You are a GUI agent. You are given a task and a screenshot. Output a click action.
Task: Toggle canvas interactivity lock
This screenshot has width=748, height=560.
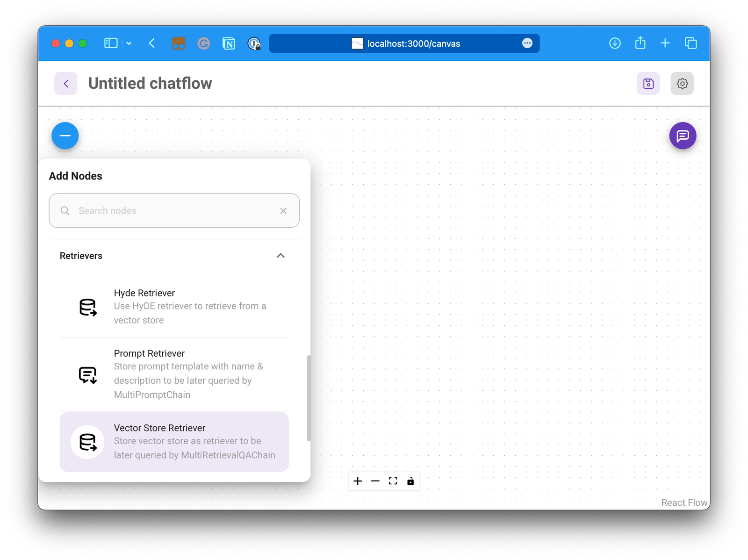410,481
